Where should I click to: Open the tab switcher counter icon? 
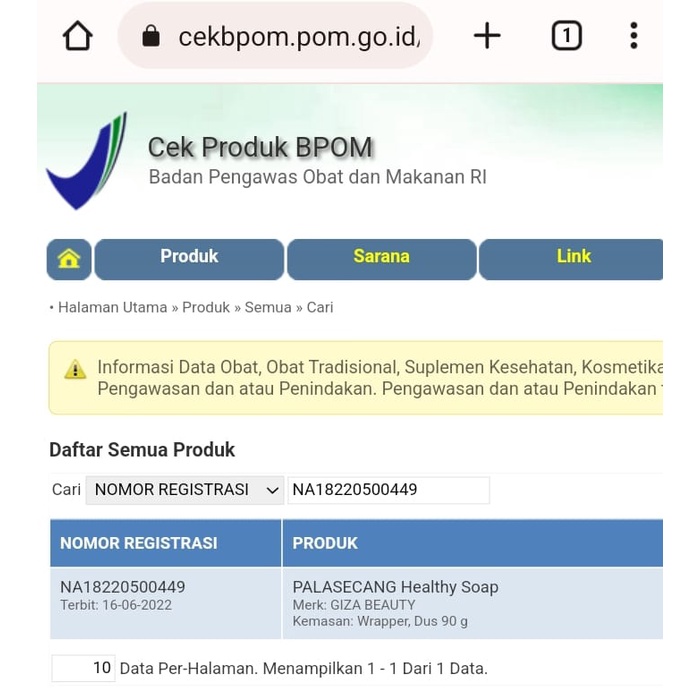(566, 37)
